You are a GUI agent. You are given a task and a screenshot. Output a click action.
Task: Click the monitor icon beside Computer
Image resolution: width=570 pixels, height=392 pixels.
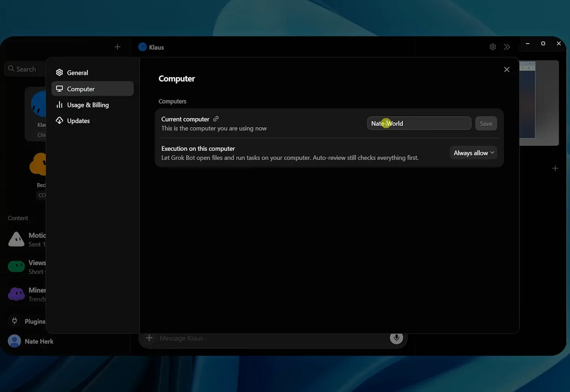pyautogui.click(x=60, y=89)
